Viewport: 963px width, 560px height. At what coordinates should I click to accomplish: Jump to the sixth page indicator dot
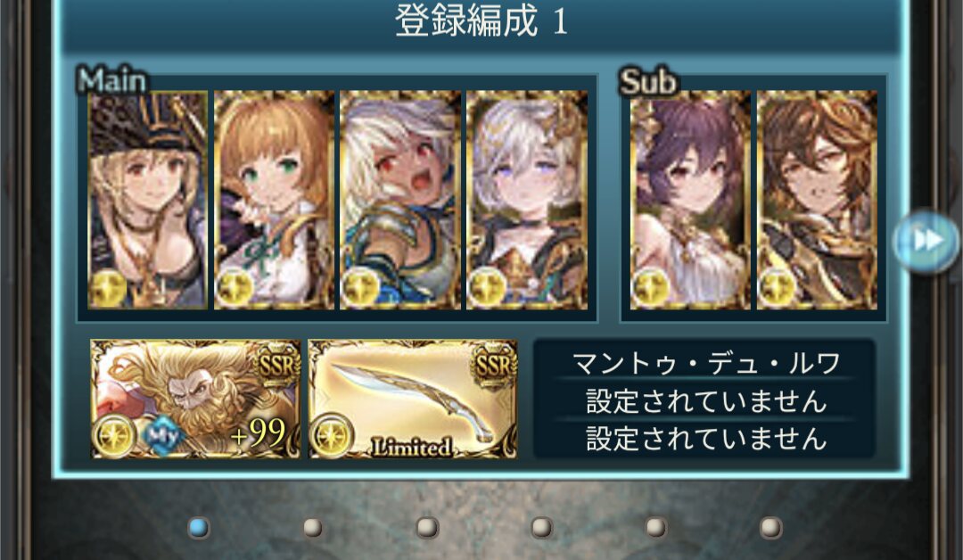coord(770,528)
